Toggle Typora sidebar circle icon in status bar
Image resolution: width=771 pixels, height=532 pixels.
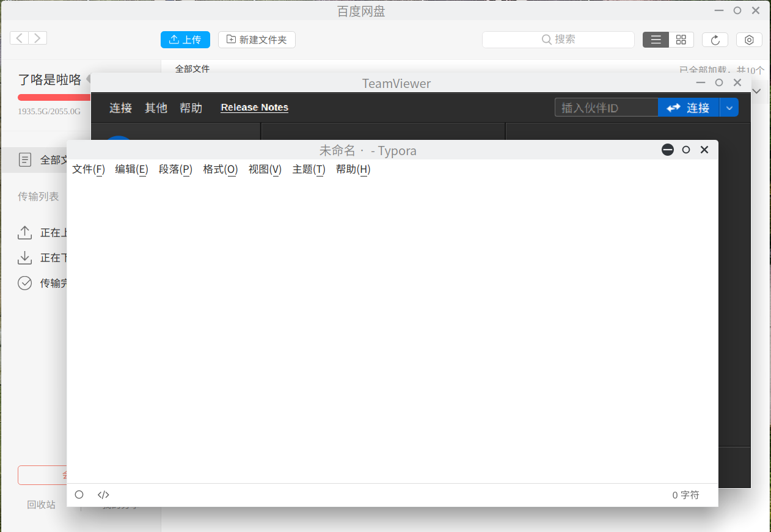coord(79,495)
